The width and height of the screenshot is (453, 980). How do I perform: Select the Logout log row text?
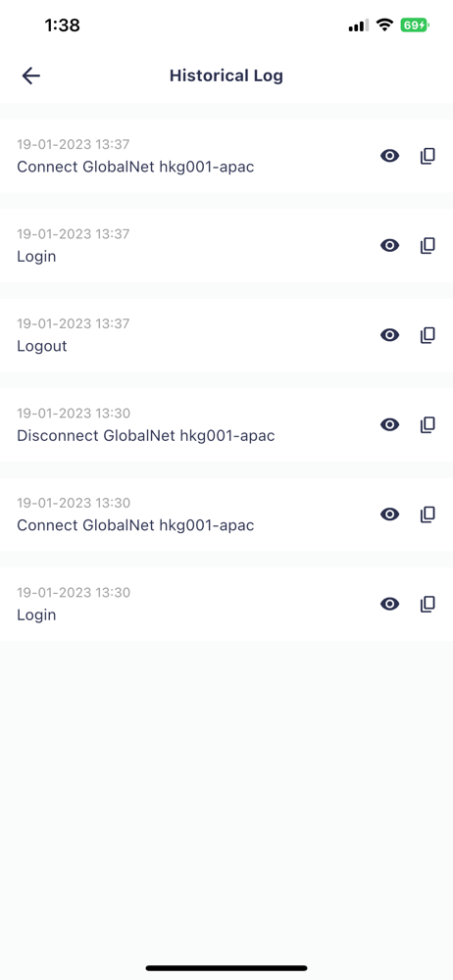[x=42, y=346]
